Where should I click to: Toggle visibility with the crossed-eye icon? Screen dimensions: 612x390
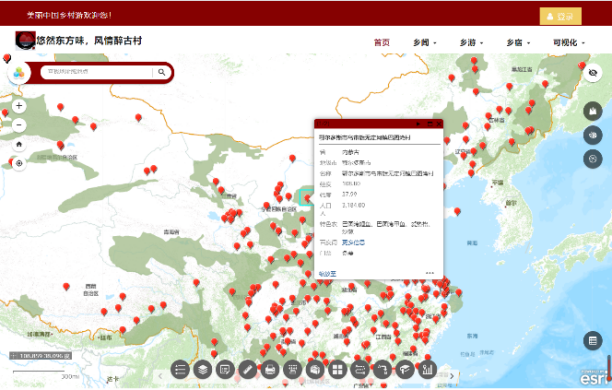592,73
